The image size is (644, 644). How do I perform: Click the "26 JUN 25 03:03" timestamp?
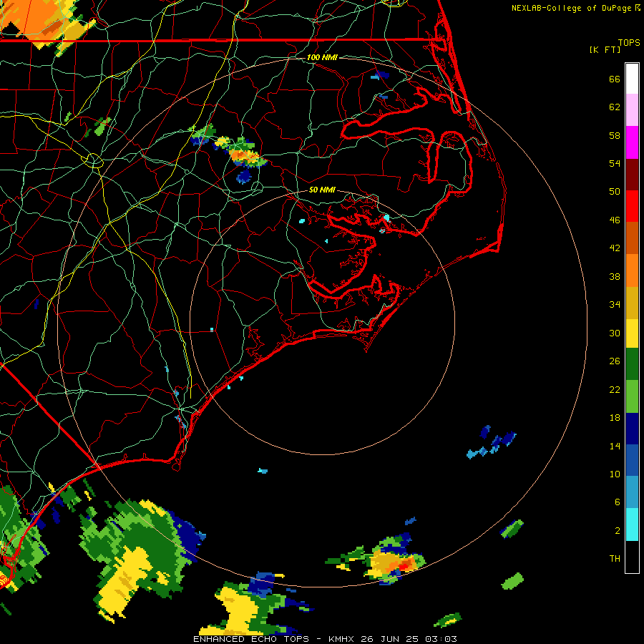409,639
